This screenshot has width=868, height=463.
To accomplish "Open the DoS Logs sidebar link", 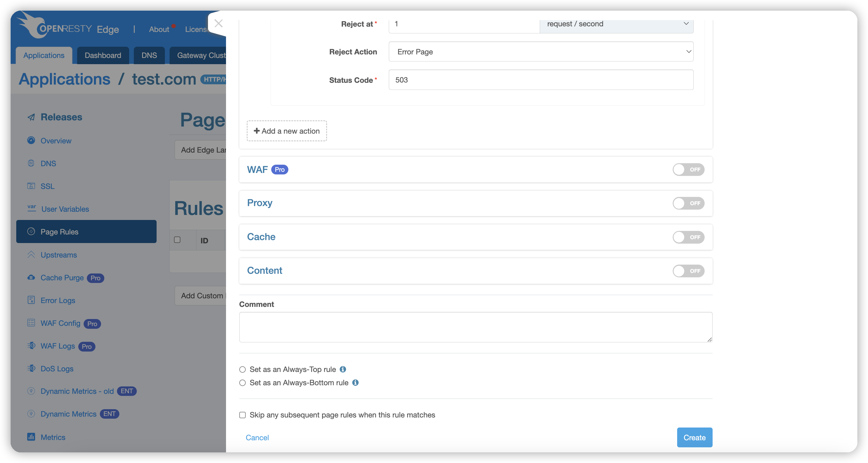I will point(57,369).
